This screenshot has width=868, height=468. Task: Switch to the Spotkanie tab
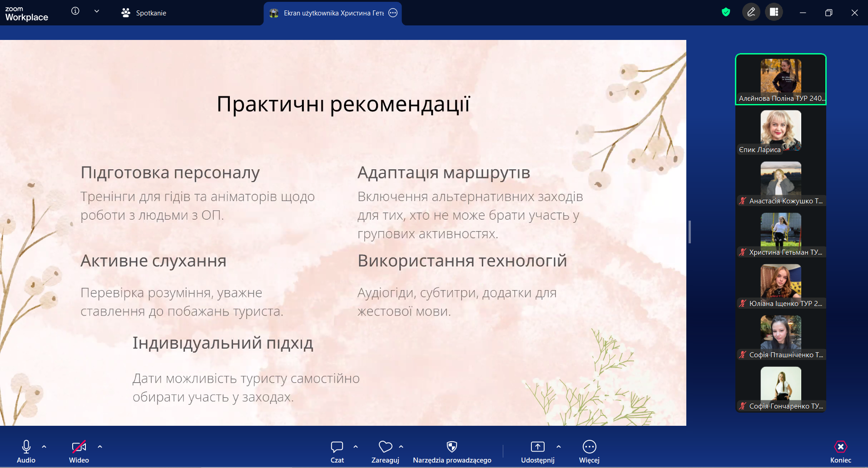[x=144, y=13]
